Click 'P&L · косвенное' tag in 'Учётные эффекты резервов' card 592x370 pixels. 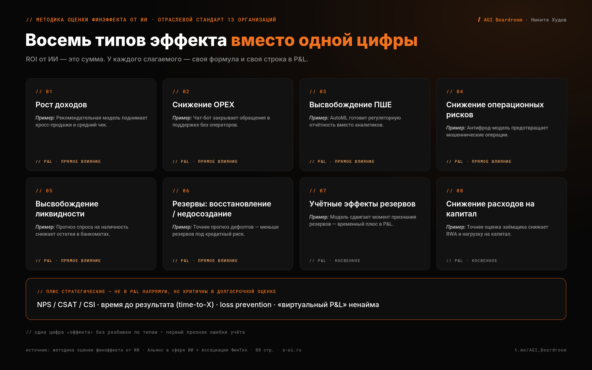pos(335,261)
